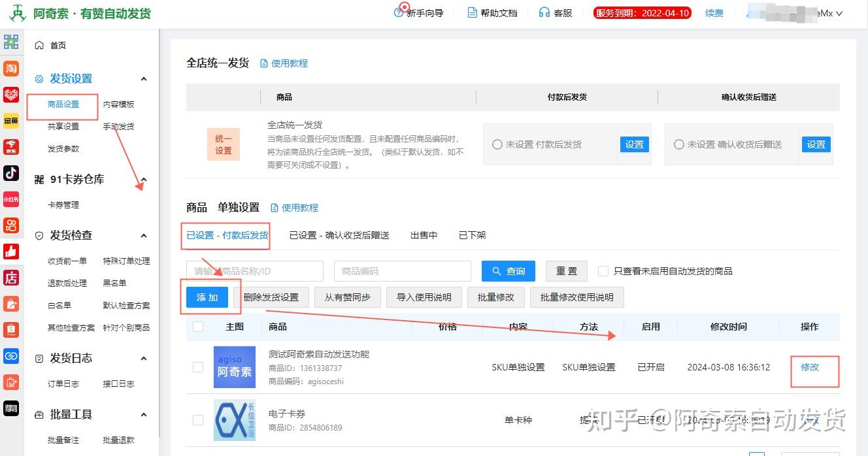868x456 pixels.
Task: Select the 未设置 付款后发货 radio button
Action: coord(497,144)
